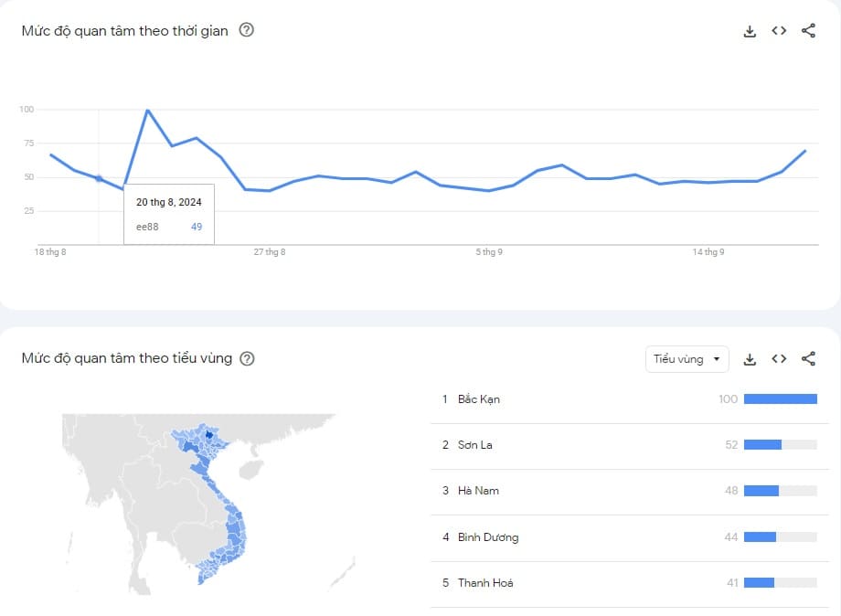Image resolution: width=841 pixels, height=616 pixels.
Task: Click the darkest province on the map
Action: click(x=209, y=434)
